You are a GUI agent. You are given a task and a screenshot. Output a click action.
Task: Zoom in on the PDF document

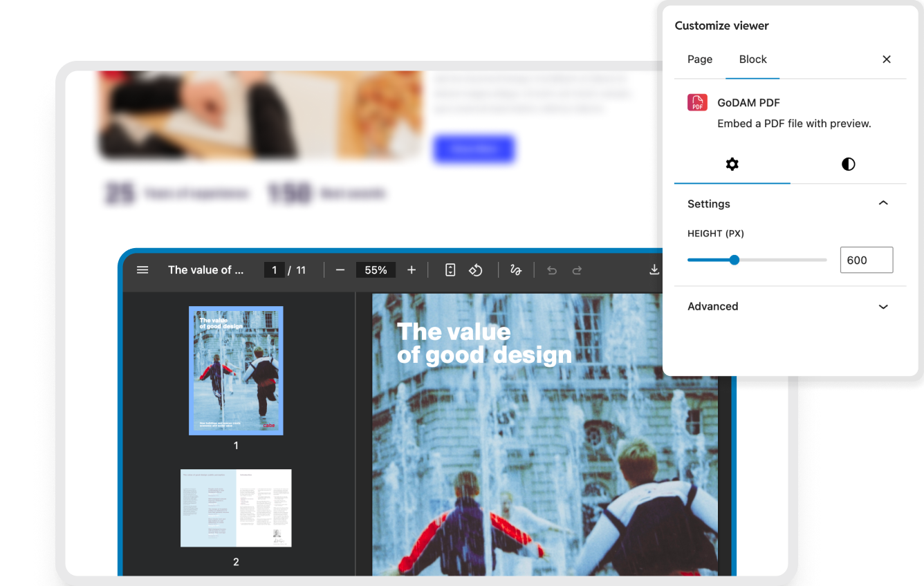(x=412, y=270)
